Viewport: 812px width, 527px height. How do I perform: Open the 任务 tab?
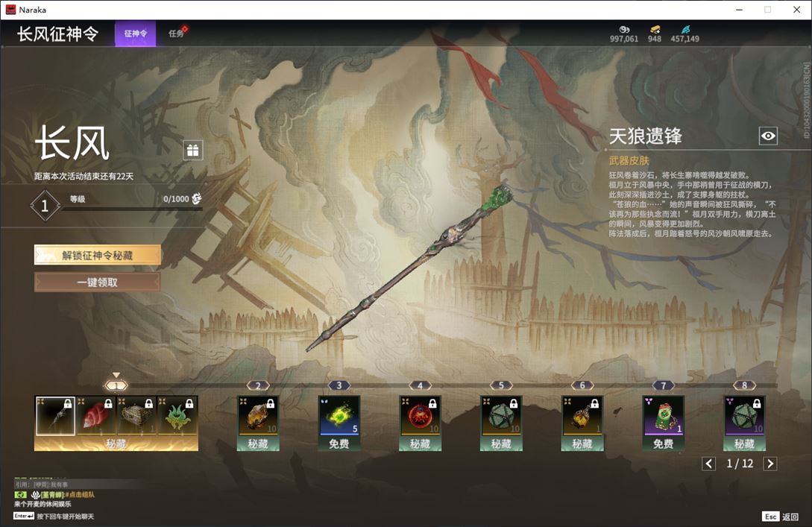(176, 34)
